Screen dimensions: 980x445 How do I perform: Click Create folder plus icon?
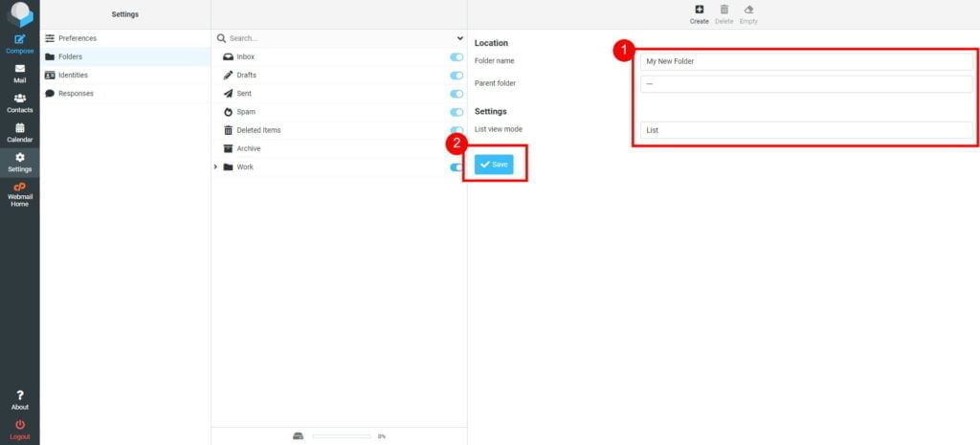[700, 10]
